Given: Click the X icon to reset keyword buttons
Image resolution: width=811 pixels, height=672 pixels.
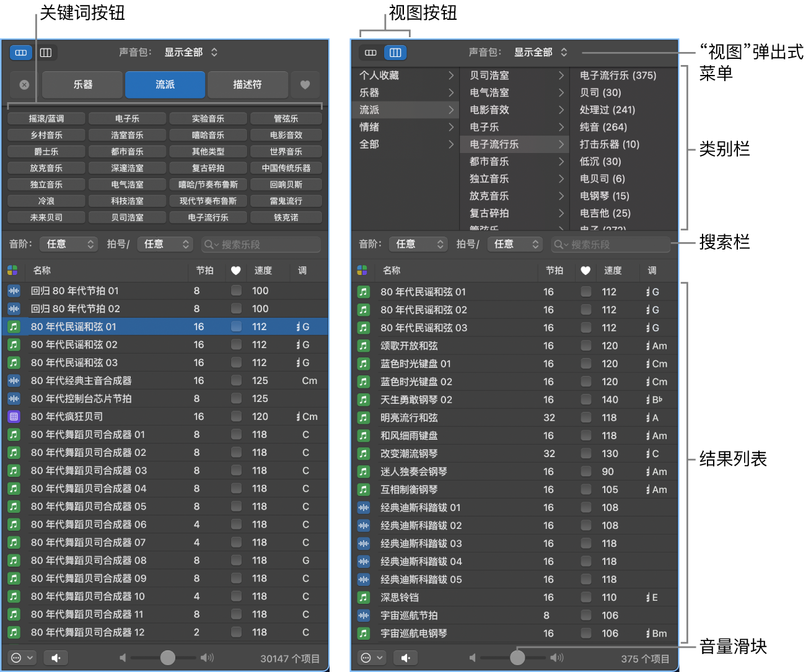Looking at the screenshot, I should pos(23,85).
